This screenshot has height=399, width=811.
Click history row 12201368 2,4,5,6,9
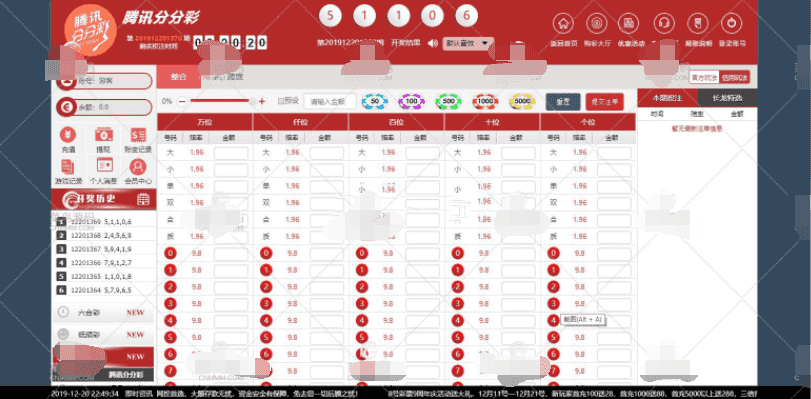point(103,235)
